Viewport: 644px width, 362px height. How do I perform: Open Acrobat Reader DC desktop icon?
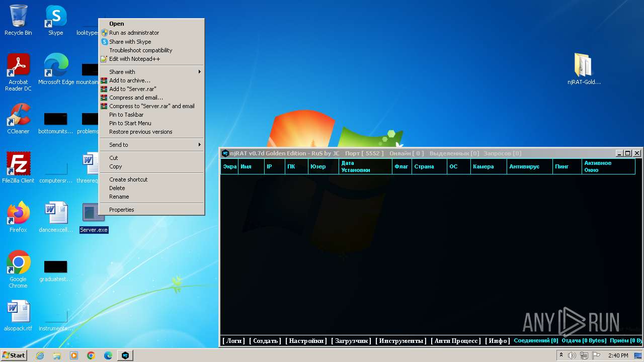(18, 72)
